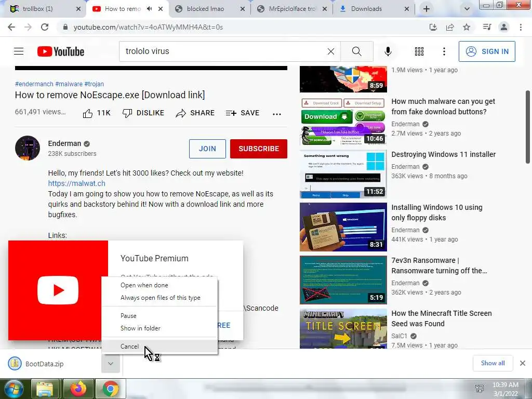Screen dimensions: 532x399
Task: Click the #trojan hashtag
Action: point(94,84)
